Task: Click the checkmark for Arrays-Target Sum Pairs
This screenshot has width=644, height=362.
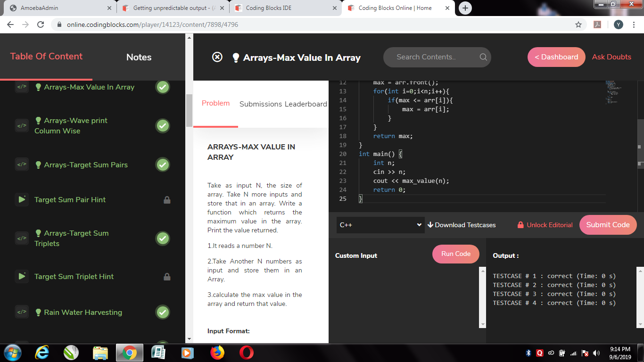Action: point(163,165)
